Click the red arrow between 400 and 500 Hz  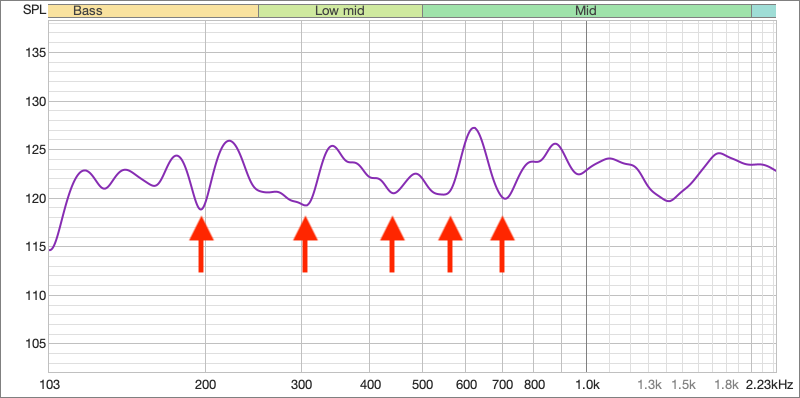pyautogui.click(x=392, y=244)
